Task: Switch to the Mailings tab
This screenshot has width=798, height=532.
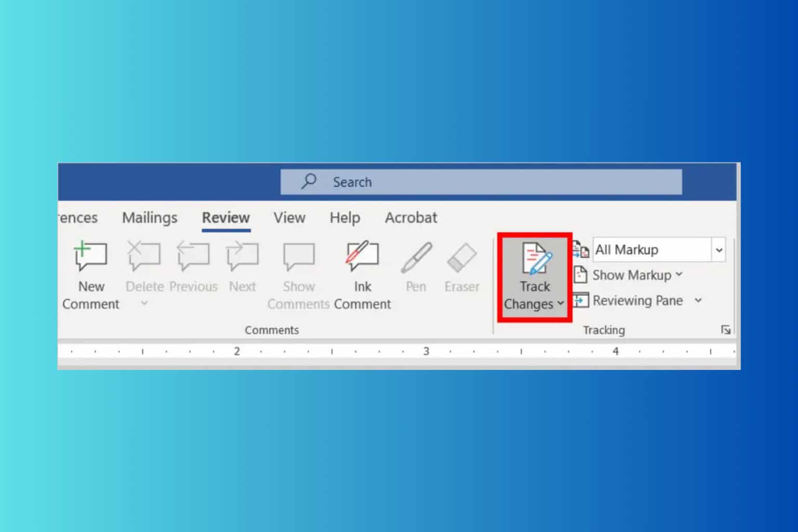Action: click(150, 218)
